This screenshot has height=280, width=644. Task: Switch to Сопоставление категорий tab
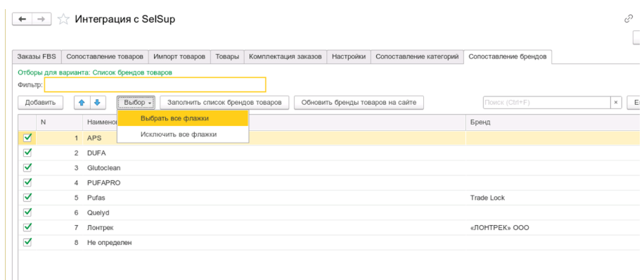click(x=417, y=57)
